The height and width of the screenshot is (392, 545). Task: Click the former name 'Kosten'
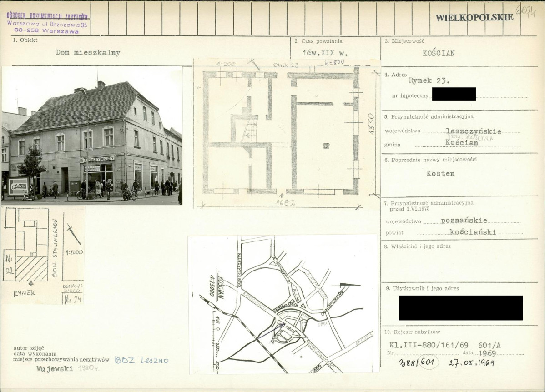[440, 173]
